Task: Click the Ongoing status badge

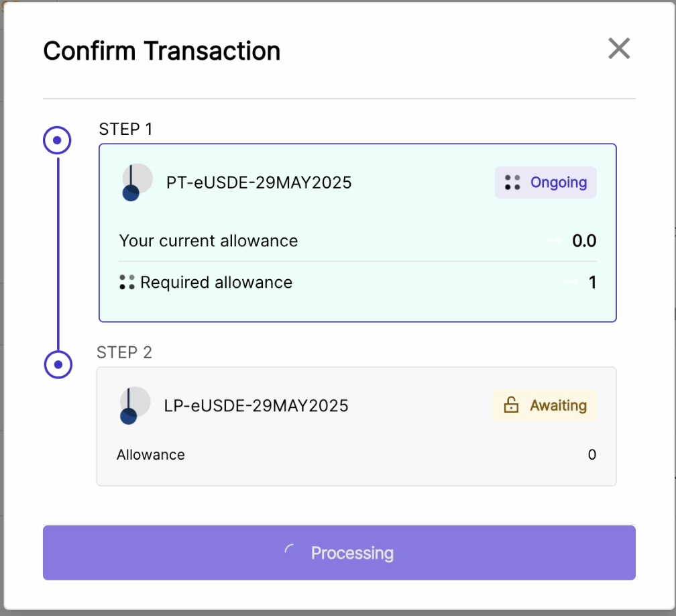Action: point(545,183)
